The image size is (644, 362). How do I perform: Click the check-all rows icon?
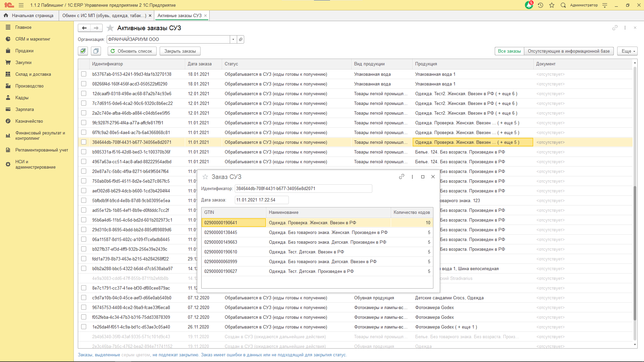point(83,51)
